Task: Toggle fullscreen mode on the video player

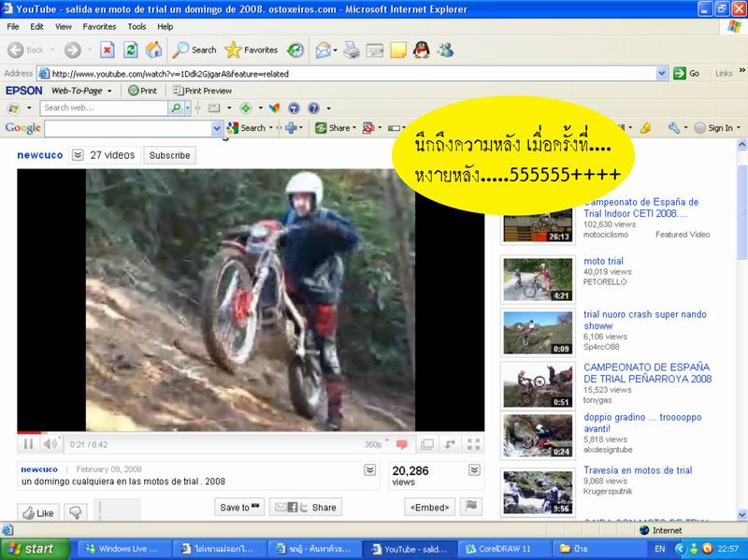Action: click(473, 444)
